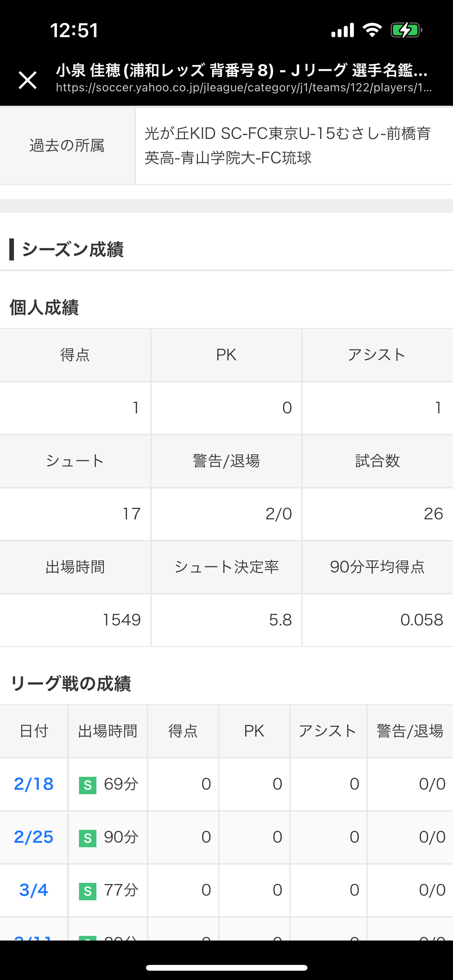Tap the page title 小泉 佳穂
Image resolution: width=453 pixels, height=980 pixels.
pyautogui.click(x=242, y=70)
